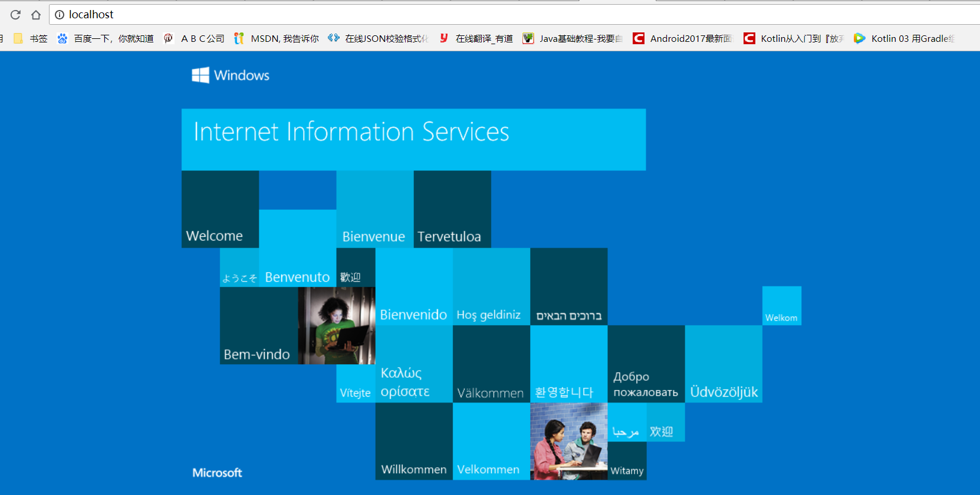Click the Kotlin 03 play-style favicon
The width and height of the screenshot is (980, 495).
(860, 38)
